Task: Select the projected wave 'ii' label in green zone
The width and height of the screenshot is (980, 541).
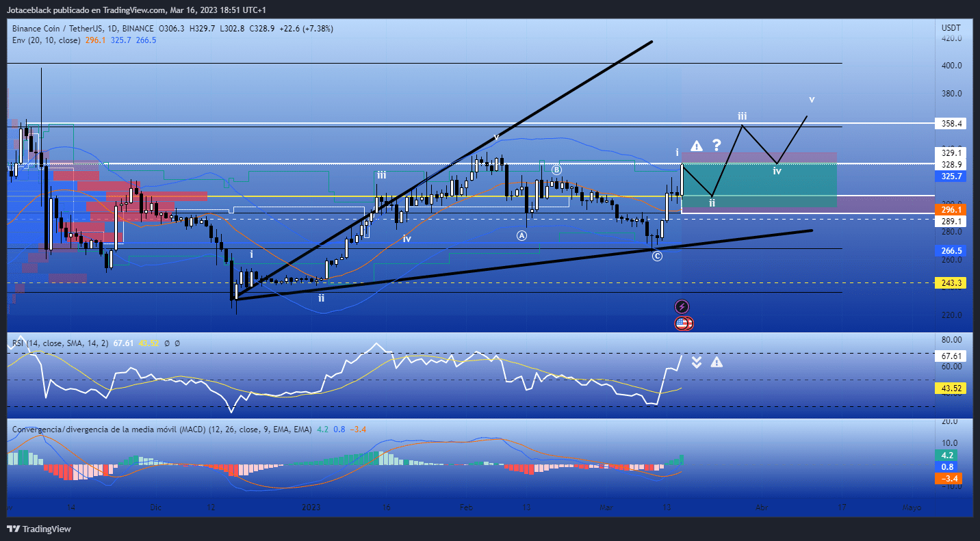Action: pos(712,202)
